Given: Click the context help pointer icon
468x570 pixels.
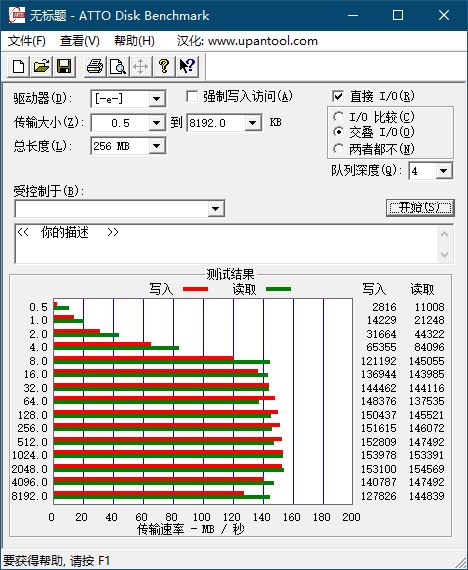Looking at the screenshot, I should point(187,67).
